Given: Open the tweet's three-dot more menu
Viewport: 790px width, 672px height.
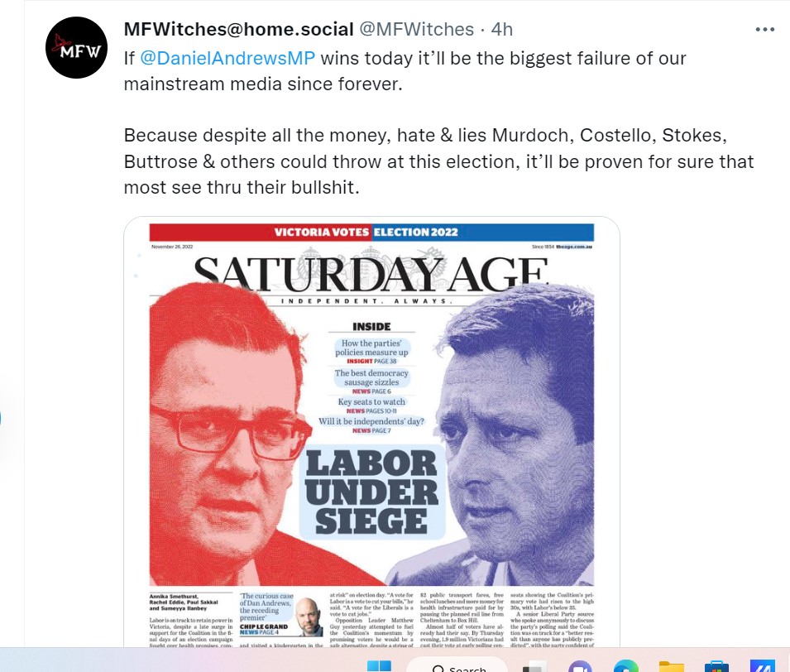Looking at the screenshot, I should click(x=765, y=30).
